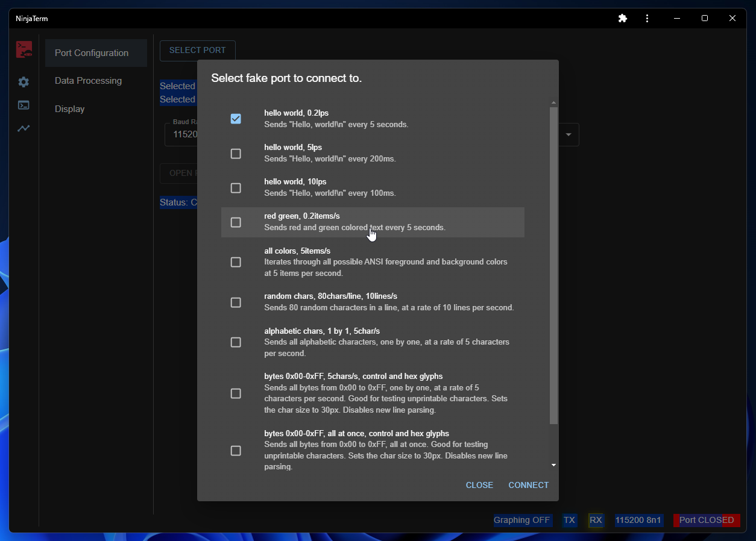Open the terminal view icon in sidebar

pos(24,105)
